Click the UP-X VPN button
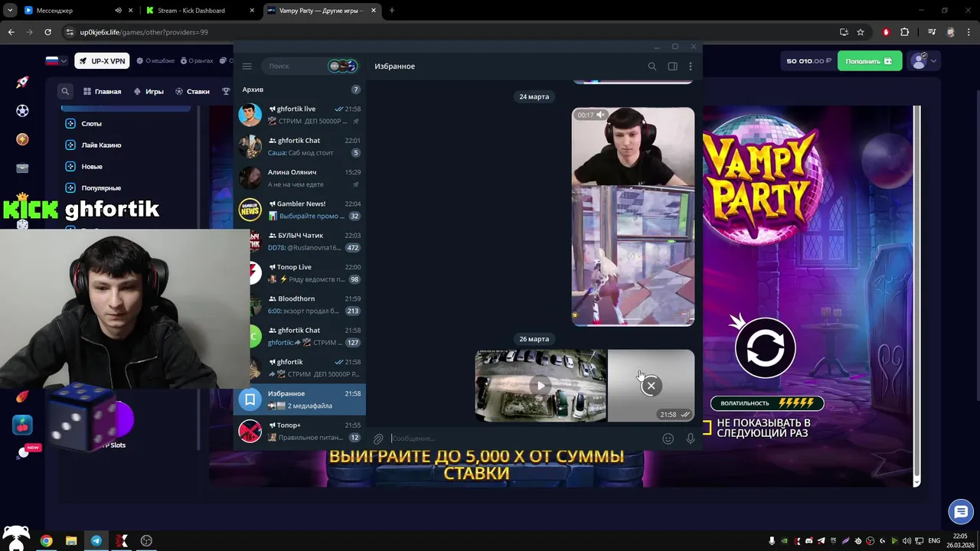This screenshot has width=980, height=551. [103, 61]
